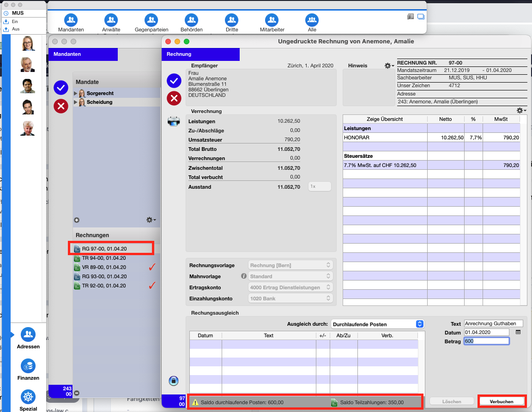Click the Text field containing Anrechnung Guthaben
The height and width of the screenshot is (412, 532).
click(x=493, y=323)
